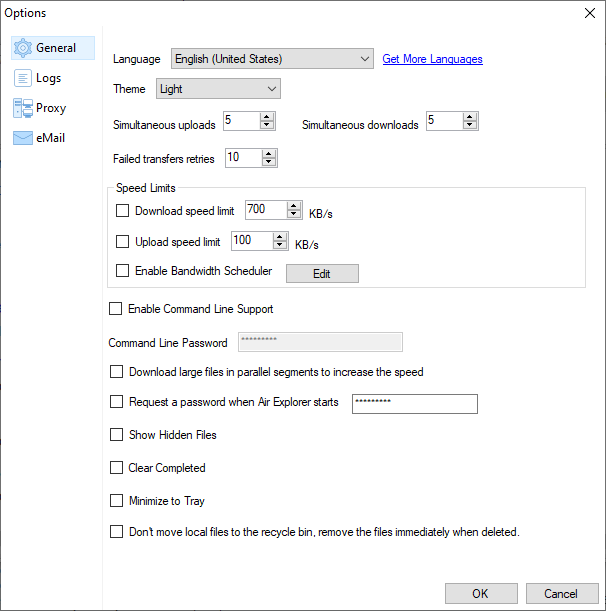Open the Logs settings section
Image resolution: width=606 pixels, height=611 pixels.
tap(48, 78)
